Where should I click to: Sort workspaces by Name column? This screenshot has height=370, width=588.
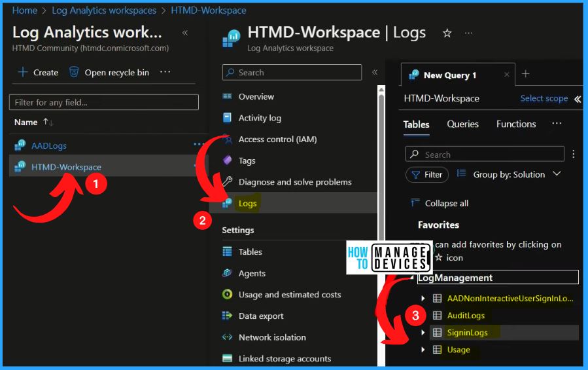click(33, 122)
